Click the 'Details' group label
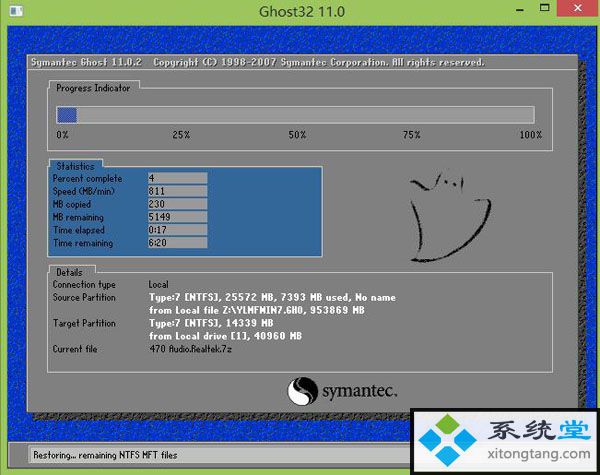 click(x=69, y=272)
